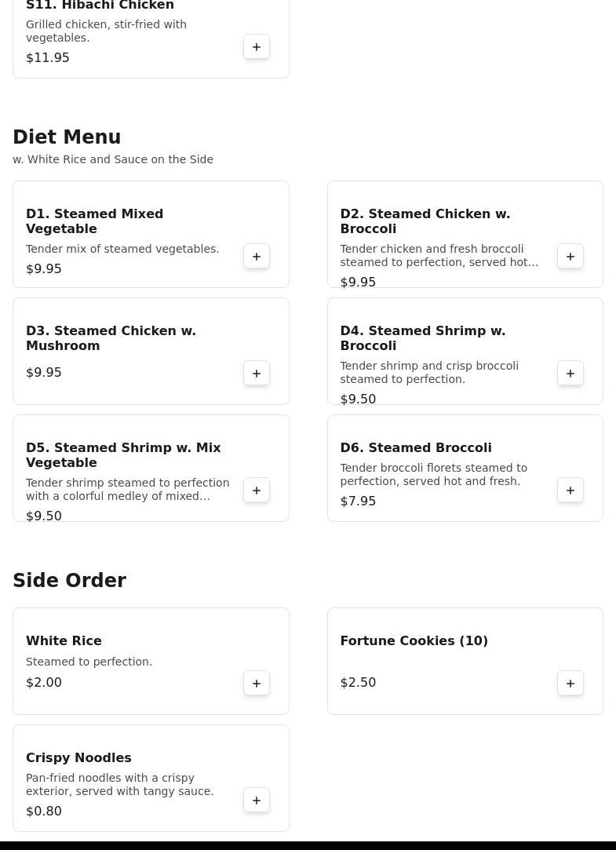Screen dimensions: 616x850
Task: Select the White Rice item name
Action: pos(64,641)
